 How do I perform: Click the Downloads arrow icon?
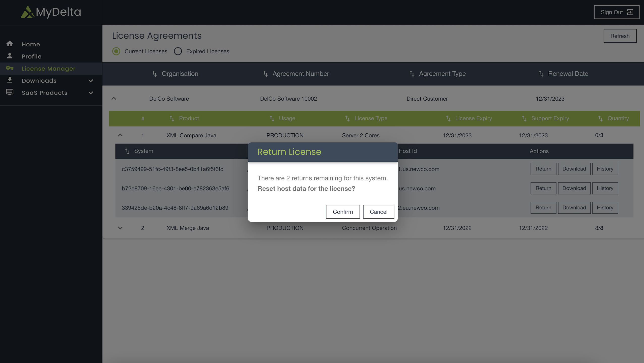10,80
